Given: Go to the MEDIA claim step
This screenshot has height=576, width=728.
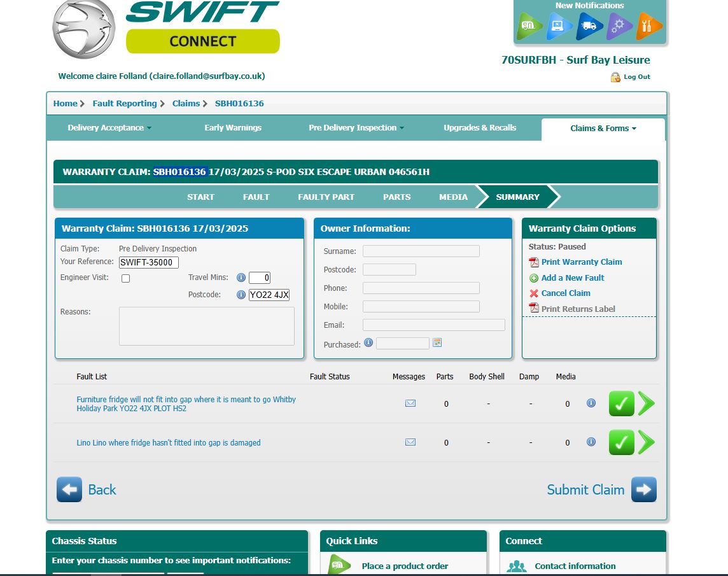Looking at the screenshot, I should click(x=453, y=197).
